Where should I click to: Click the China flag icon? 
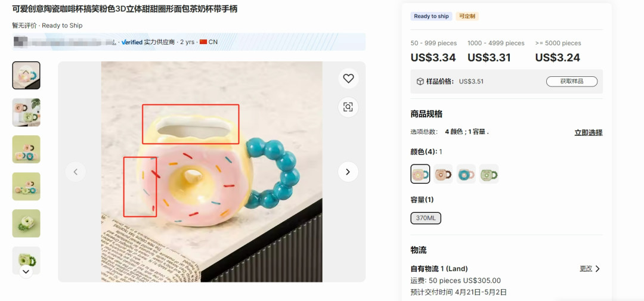pyautogui.click(x=203, y=42)
